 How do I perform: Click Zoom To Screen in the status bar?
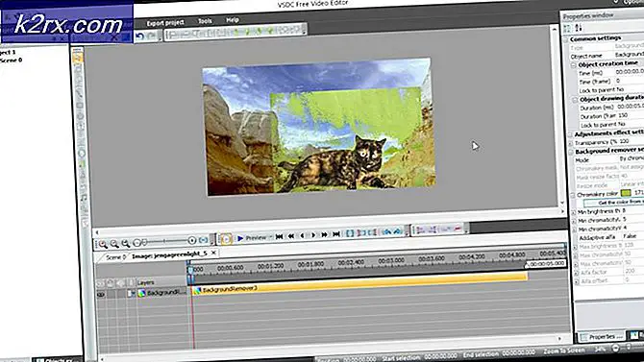coord(564,350)
